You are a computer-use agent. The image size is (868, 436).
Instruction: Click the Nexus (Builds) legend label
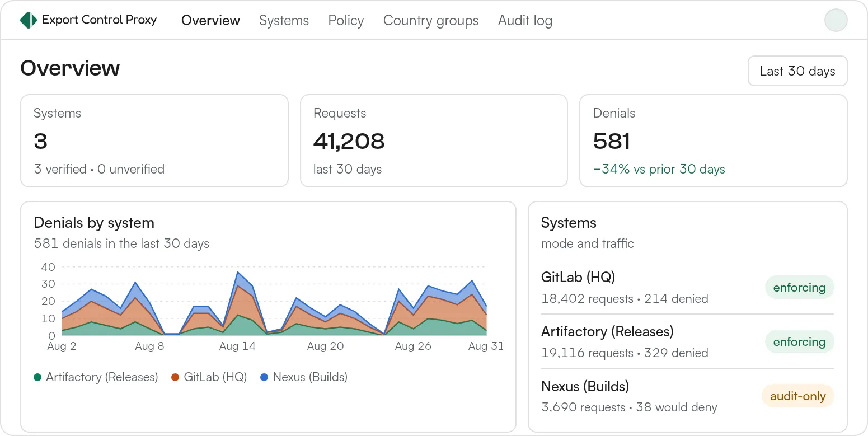(x=310, y=377)
